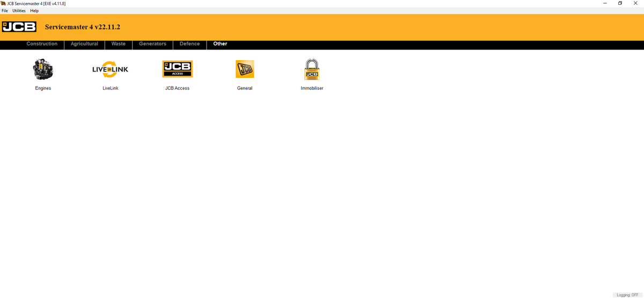Select the Waste tab
644x298 pixels.
tap(118, 44)
